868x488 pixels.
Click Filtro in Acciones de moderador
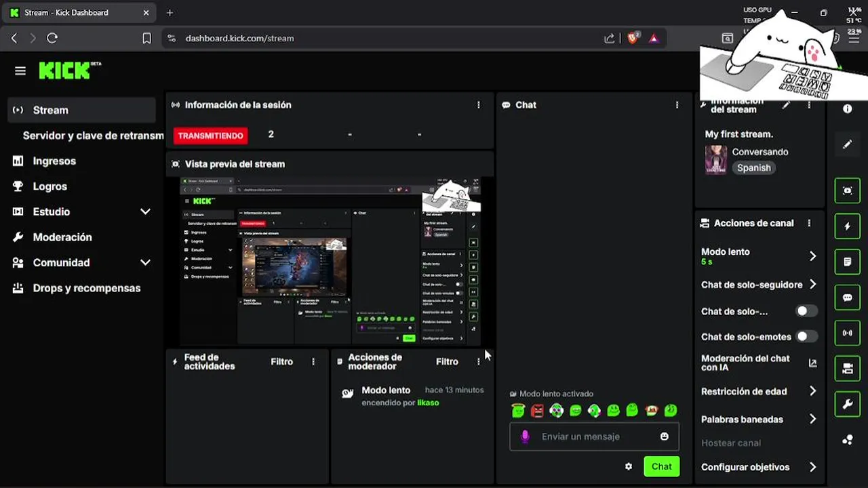447,362
